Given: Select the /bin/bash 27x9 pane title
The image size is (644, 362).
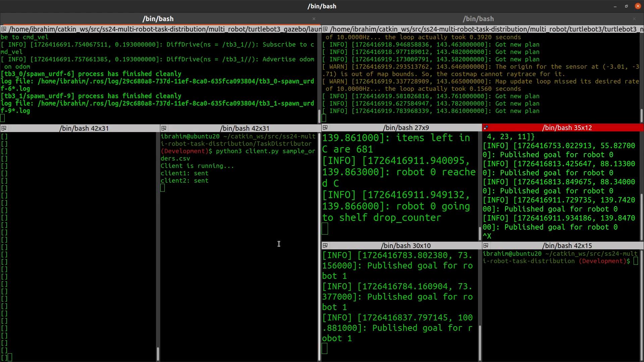Looking at the screenshot, I should pyautogui.click(x=406, y=128).
